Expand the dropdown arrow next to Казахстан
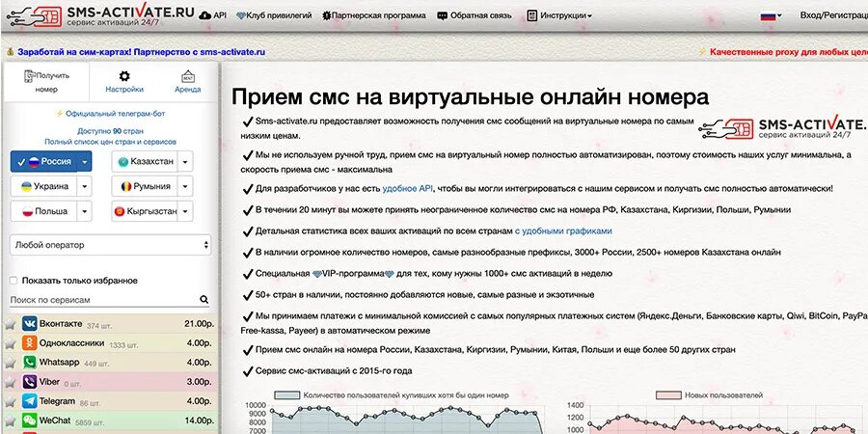 point(185,162)
